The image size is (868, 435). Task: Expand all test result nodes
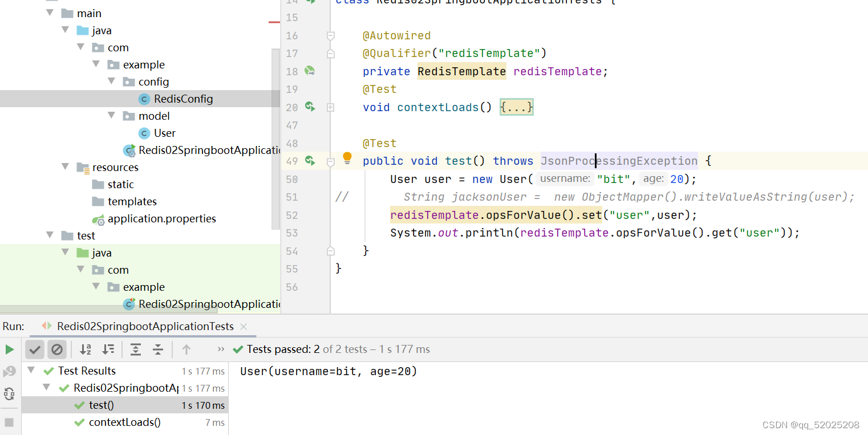[x=136, y=349]
